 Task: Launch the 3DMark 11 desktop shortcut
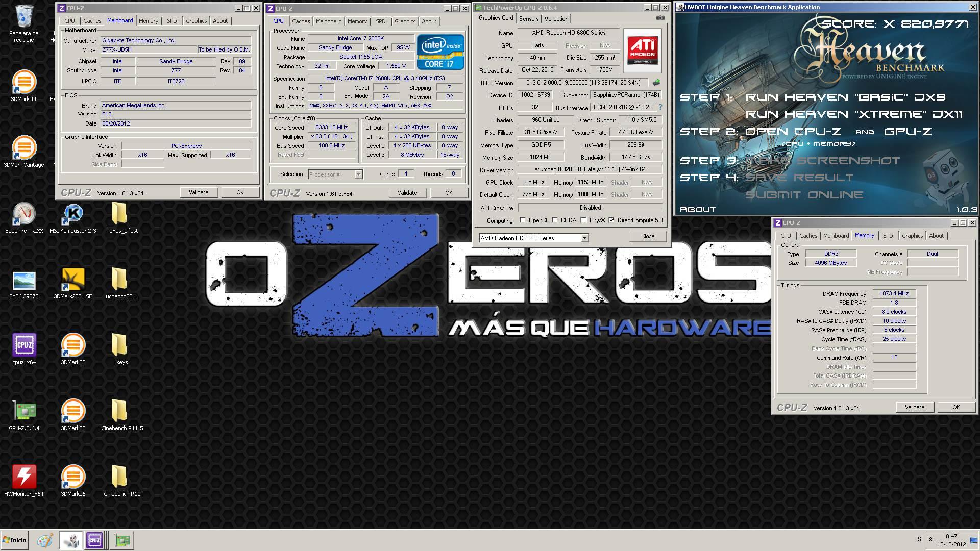coord(24,87)
